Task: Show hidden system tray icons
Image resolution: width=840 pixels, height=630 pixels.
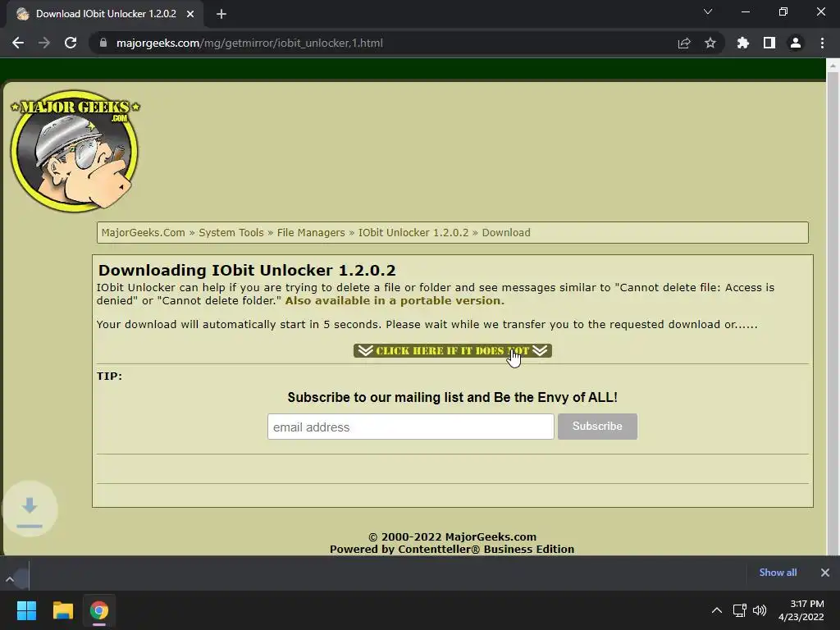Action: tap(716, 610)
